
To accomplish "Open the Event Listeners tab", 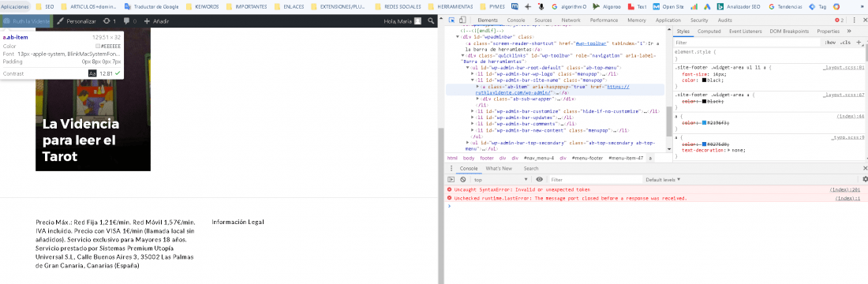I will 745,32.
